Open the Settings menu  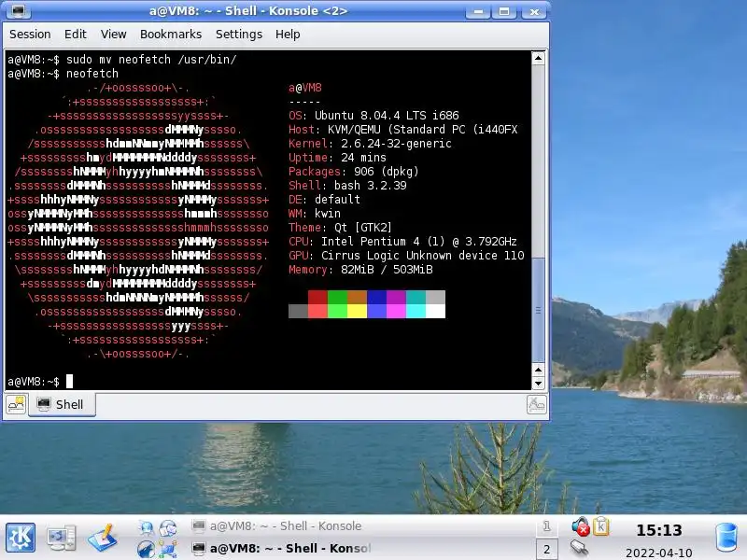(x=239, y=35)
